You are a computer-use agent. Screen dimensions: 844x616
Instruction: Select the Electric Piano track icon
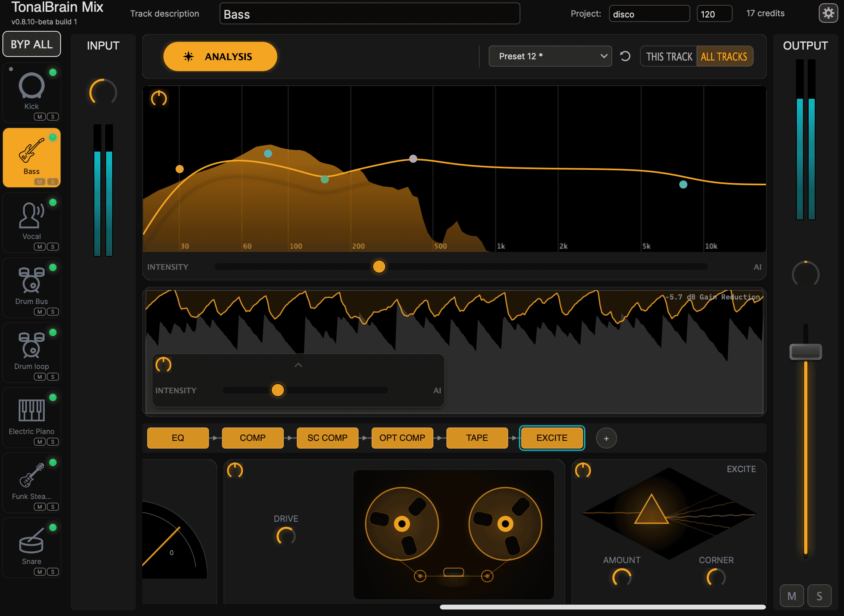(x=31, y=410)
